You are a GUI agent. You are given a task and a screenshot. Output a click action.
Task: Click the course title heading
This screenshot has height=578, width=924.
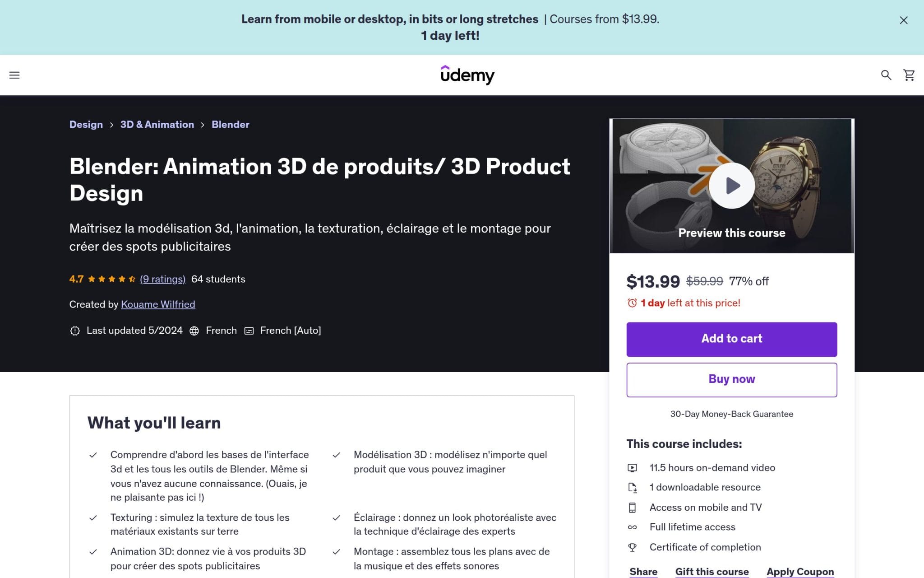coord(320,180)
